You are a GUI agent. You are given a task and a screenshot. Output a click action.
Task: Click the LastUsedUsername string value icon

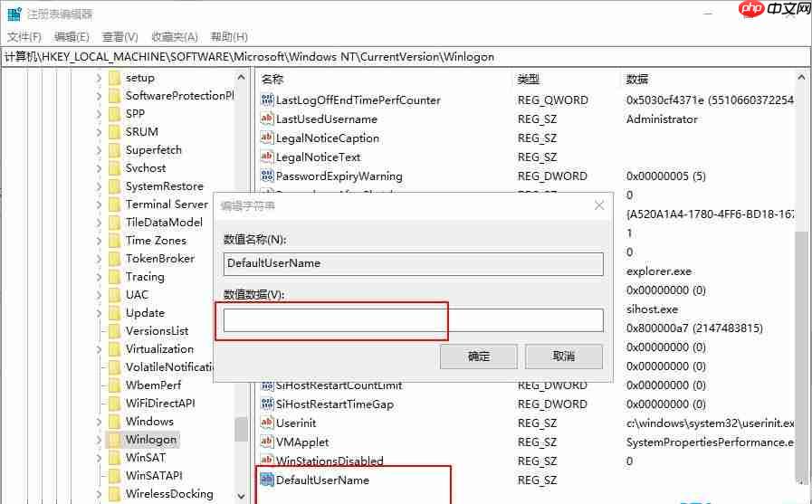[267, 119]
